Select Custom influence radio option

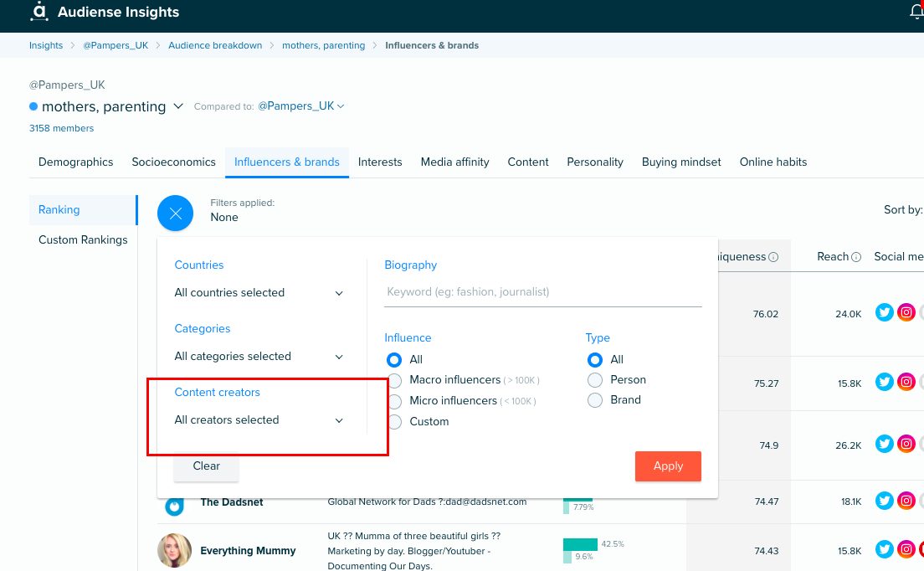point(395,422)
